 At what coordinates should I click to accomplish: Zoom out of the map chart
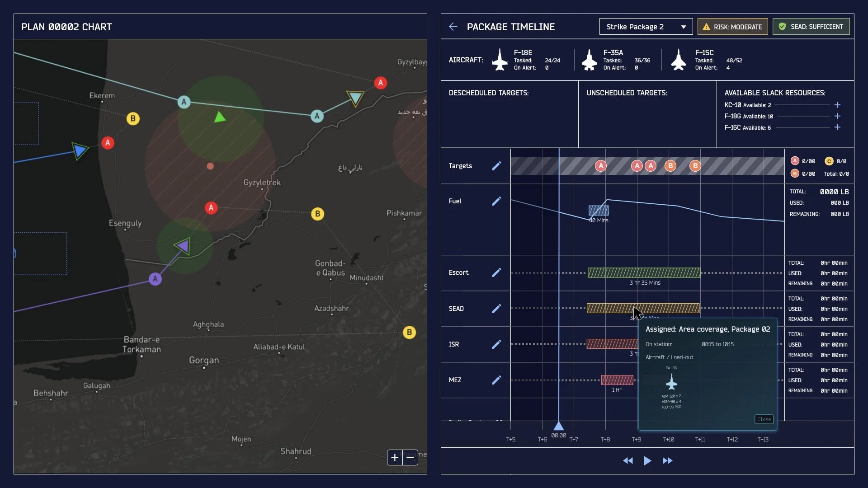tap(410, 457)
